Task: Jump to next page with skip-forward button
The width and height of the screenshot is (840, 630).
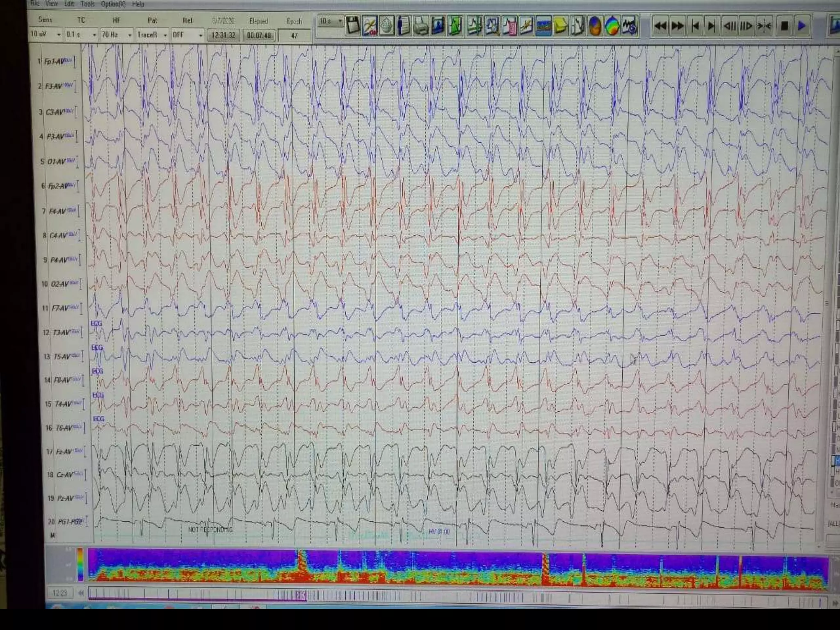Action: [712, 26]
